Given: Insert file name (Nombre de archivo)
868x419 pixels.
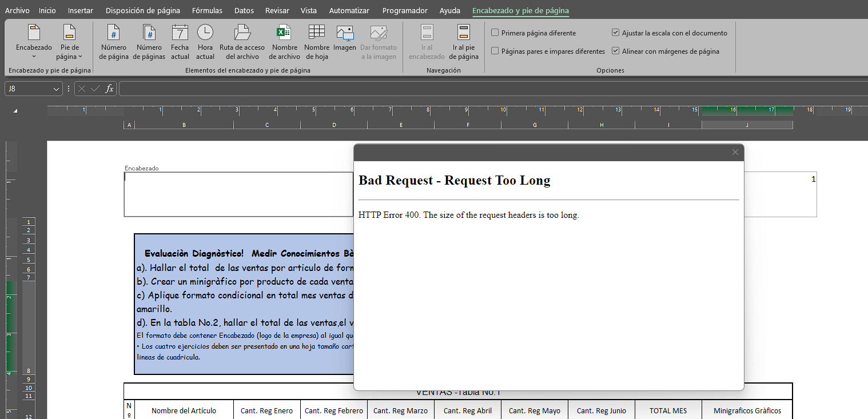Looking at the screenshot, I should pyautogui.click(x=284, y=42).
